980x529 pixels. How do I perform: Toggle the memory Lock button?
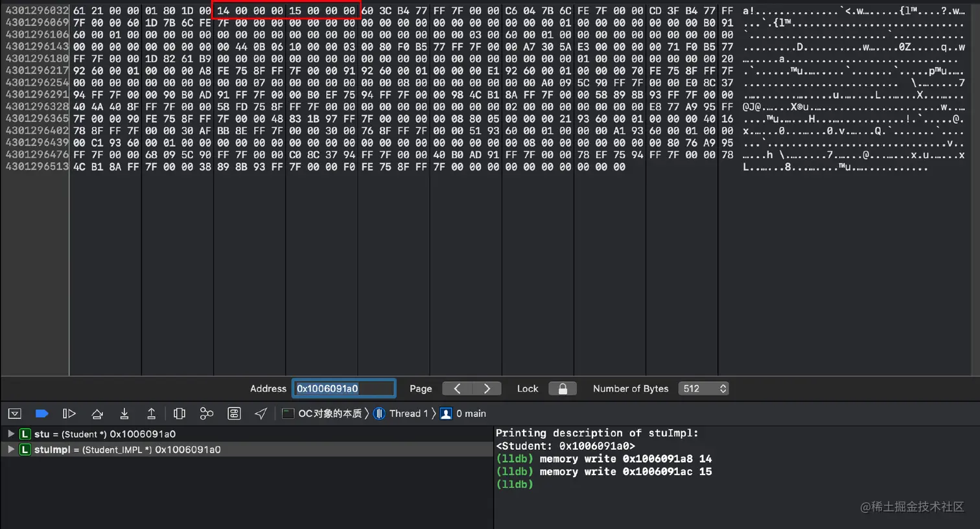(563, 388)
